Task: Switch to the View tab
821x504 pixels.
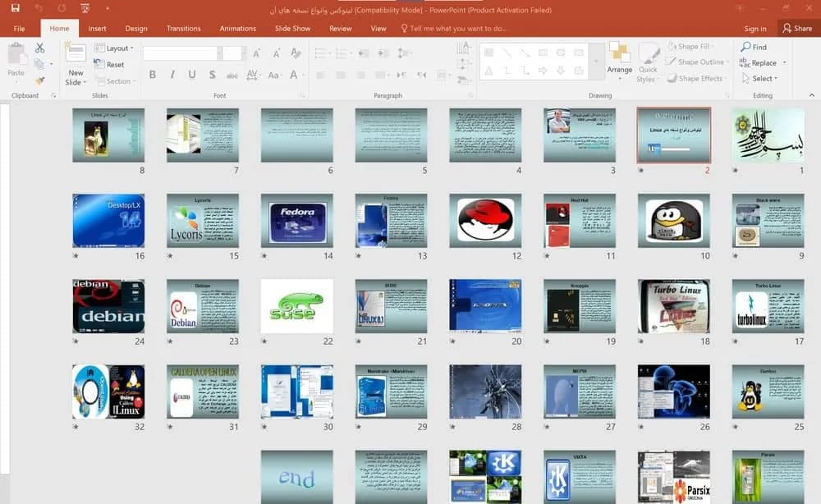Action: 378,28
